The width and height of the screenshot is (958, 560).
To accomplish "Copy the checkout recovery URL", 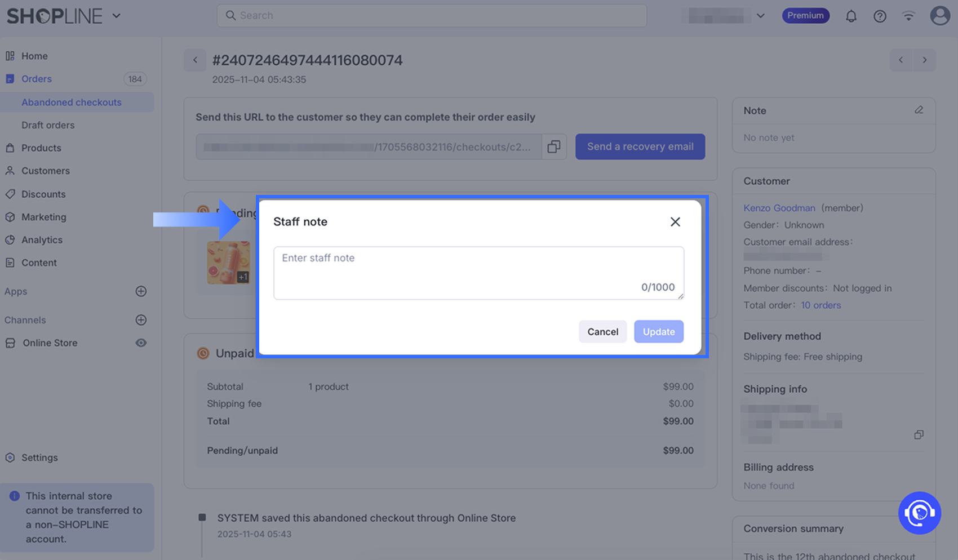I will pyautogui.click(x=554, y=146).
